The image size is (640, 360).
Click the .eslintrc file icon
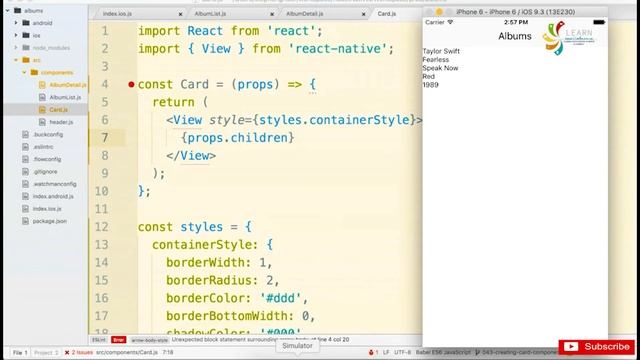pos(26,147)
